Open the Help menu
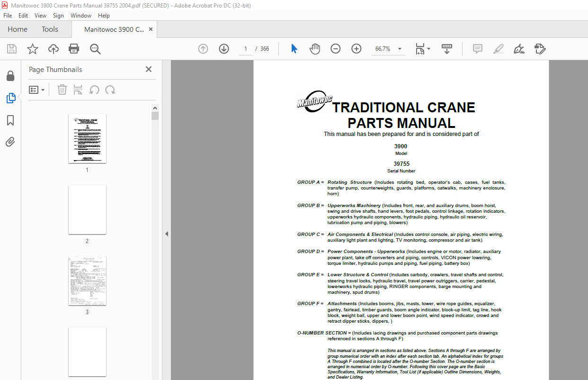The width and height of the screenshot is (588, 380). pyautogui.click(x=104, y=16)
